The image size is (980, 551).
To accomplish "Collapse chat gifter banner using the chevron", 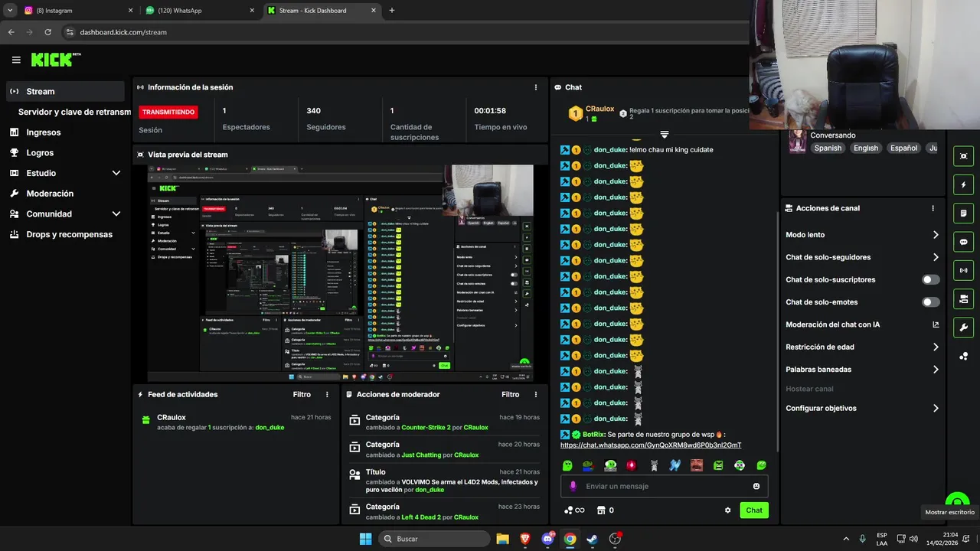I will 665,135.
